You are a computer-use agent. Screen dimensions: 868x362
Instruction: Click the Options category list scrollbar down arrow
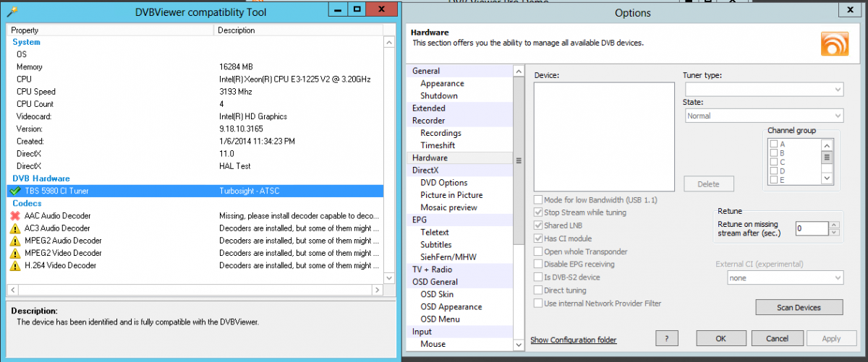(x=518, y=344)
